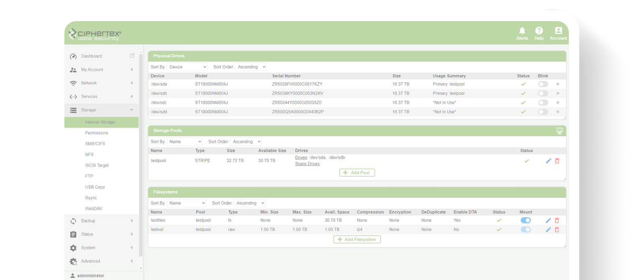Click the Services arrows icon

coord(73,96)
